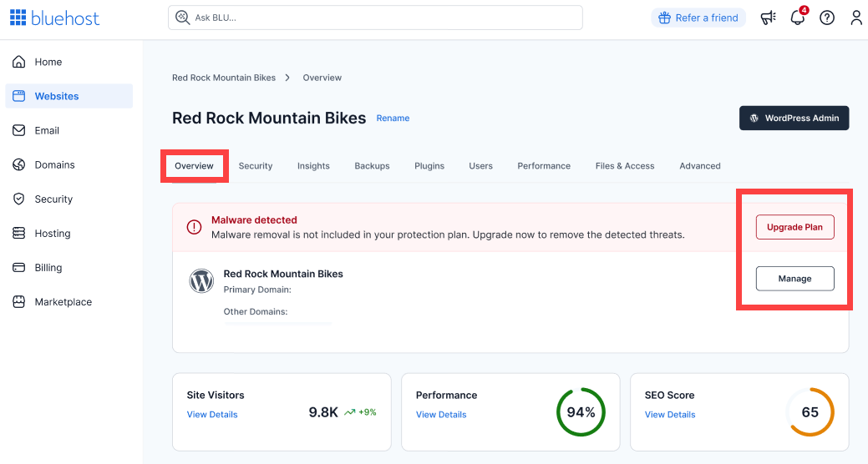This screenshot has height=464, width=868.
Task: Click the +9% visitor change value
Action: 367,412
